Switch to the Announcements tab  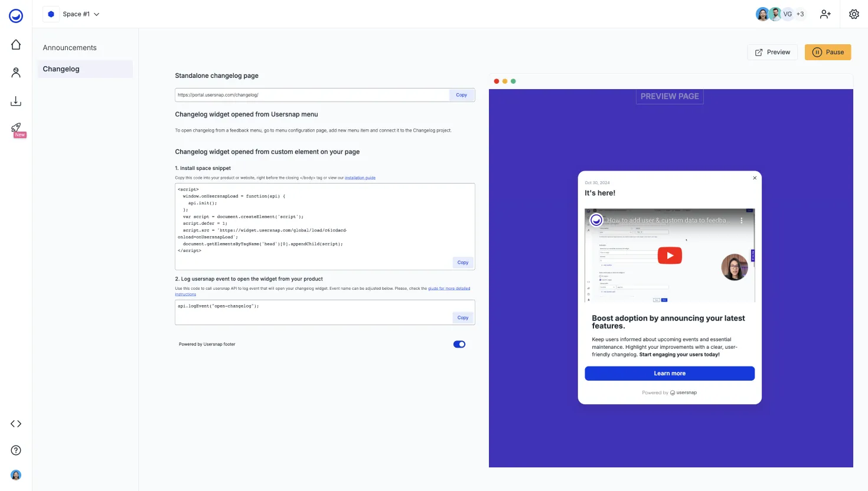coord(69,47)
